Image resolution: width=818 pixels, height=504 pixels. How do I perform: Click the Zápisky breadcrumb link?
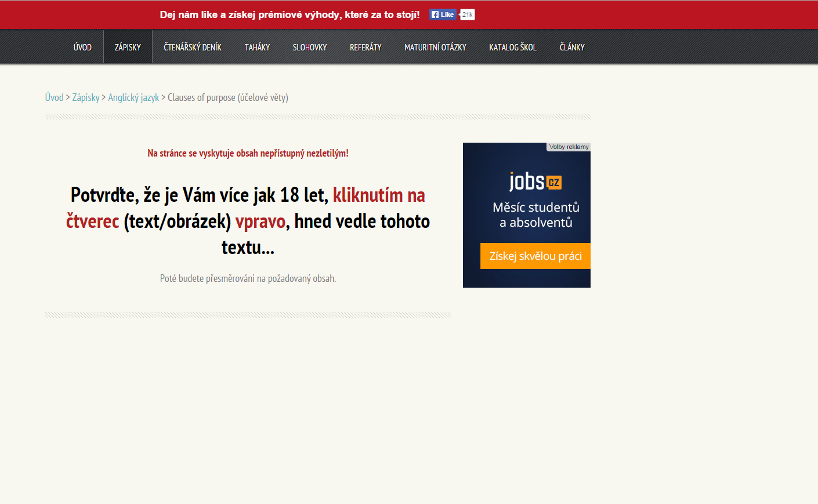[x=86, y=97]
